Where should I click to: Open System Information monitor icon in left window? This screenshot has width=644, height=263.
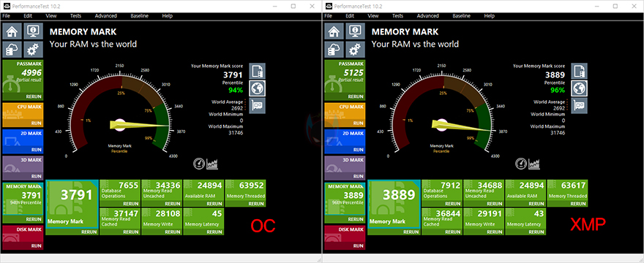[x=33, y=31]
